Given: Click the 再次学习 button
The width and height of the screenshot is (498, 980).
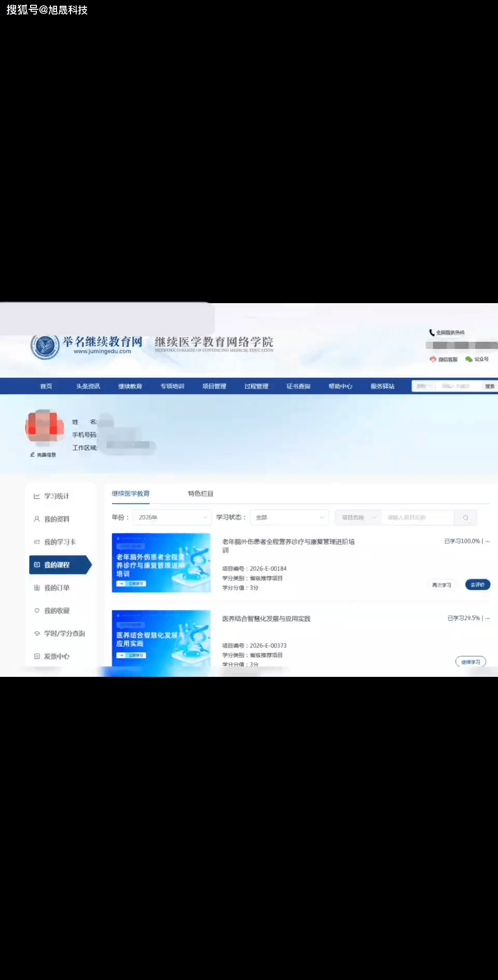Looking at the screenshot, I should 441,585.
